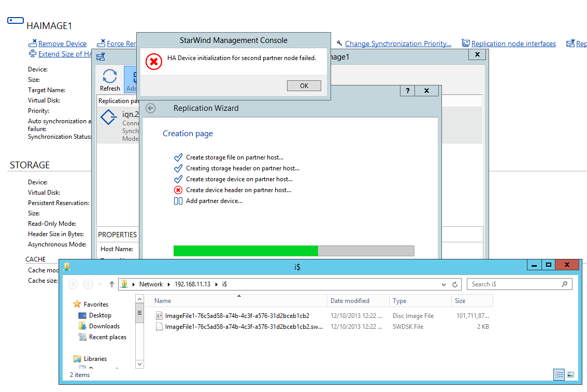
Task: Click the Extend Size icon
Action: tap(33, 53)
